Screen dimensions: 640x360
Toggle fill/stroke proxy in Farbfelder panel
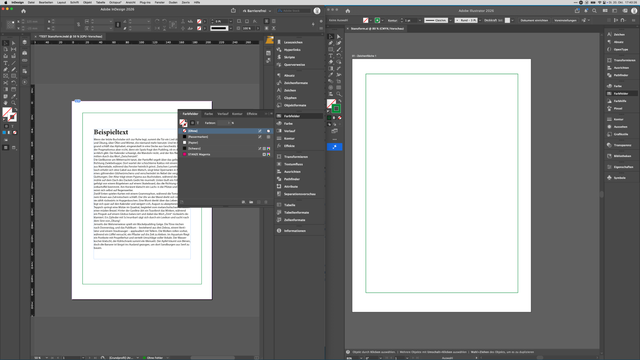pyautogui.click(x=183, y=123)
